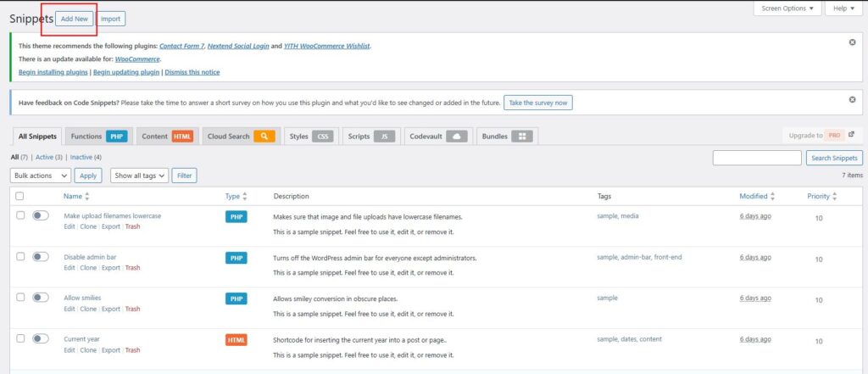868x374 pixels.
Task: Click the Import button
Action: (111, 19)
